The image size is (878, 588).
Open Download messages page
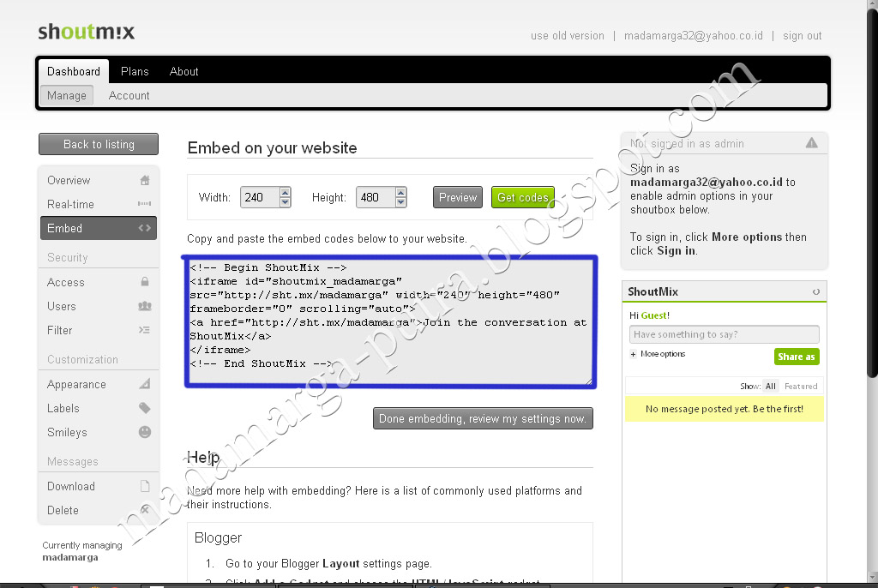(99, 486)
